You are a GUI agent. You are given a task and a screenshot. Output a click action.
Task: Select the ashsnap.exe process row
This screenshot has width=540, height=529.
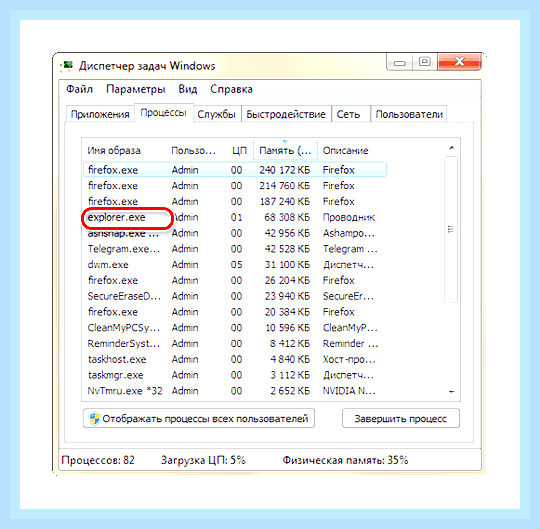coord(235,233)
